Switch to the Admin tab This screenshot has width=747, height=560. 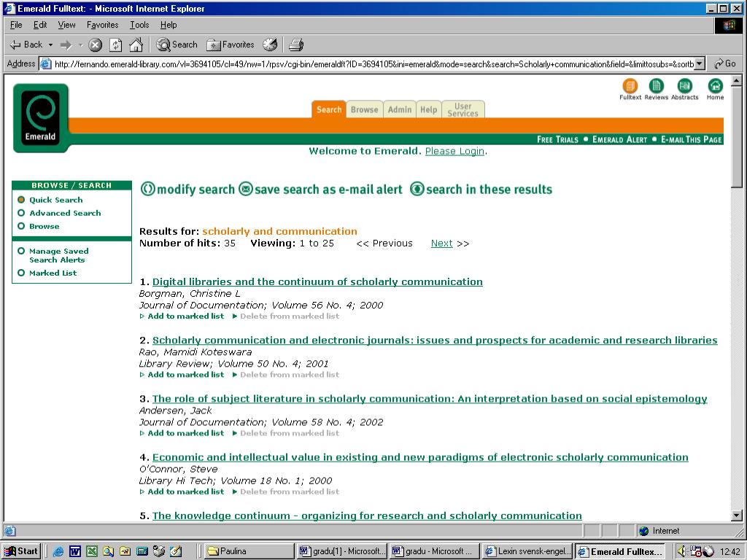pos(399,109)
